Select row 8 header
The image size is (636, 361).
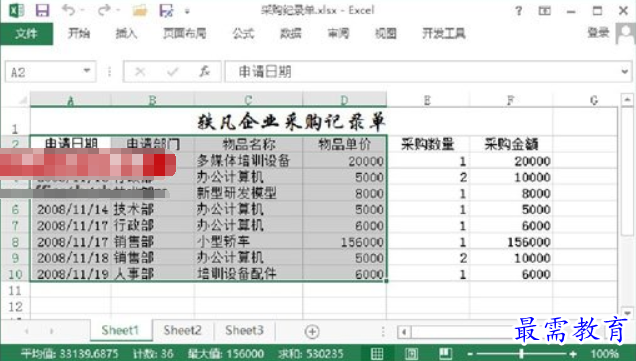click(15, 242)
